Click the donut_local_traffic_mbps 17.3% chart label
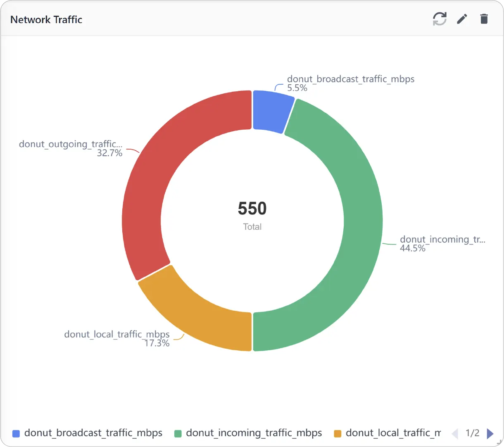Viewport: 504px width, 447px height. tap(117, 338)
